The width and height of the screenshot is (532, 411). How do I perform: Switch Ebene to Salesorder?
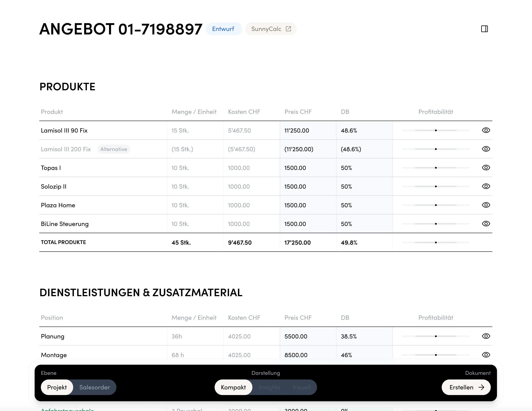point(95,387)
